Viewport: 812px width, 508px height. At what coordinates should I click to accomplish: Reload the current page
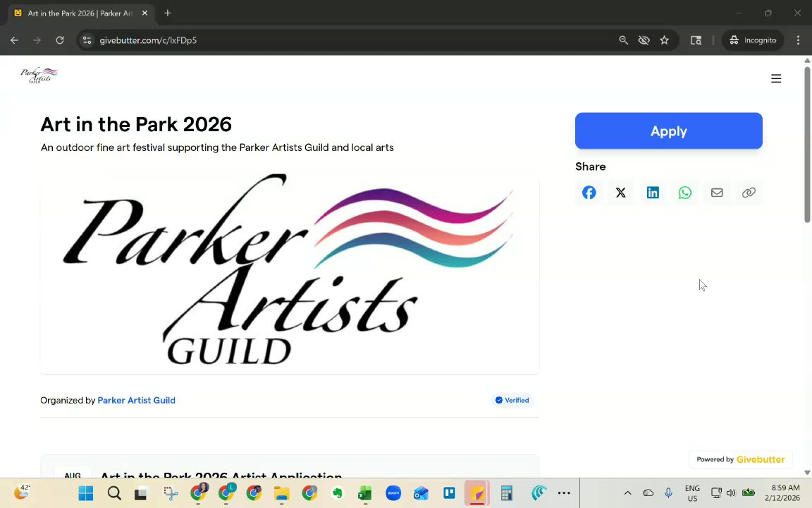pyautogui.click(x=60, y=40)
